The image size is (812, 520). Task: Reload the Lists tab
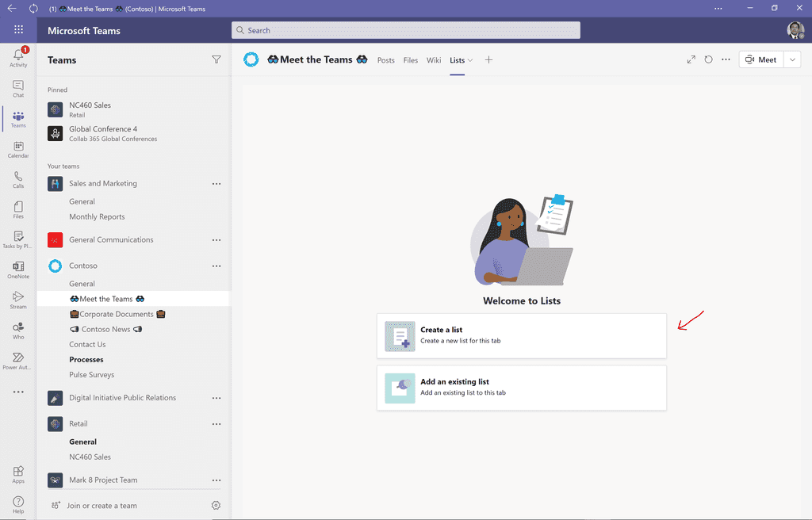708,59
